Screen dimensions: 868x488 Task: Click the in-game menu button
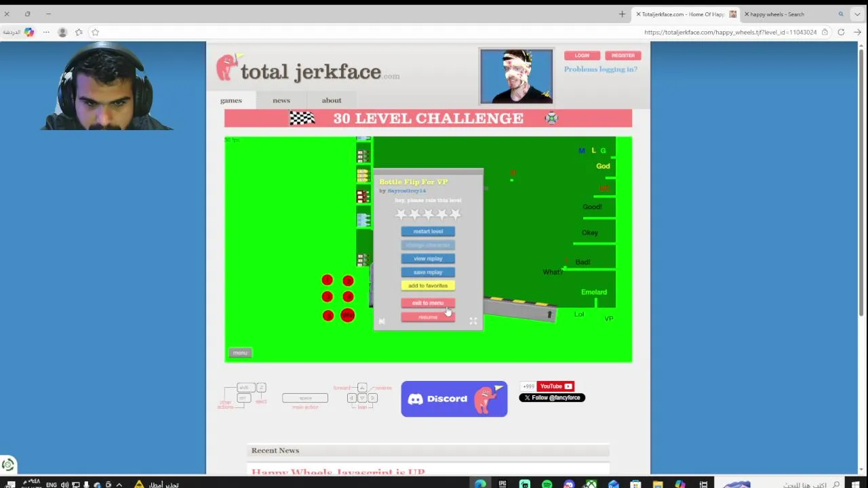[x=240, y=352]
